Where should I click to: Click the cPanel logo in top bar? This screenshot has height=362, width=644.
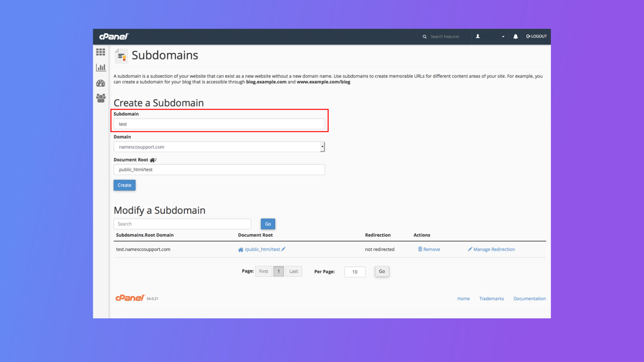click(x=114, y=37)
